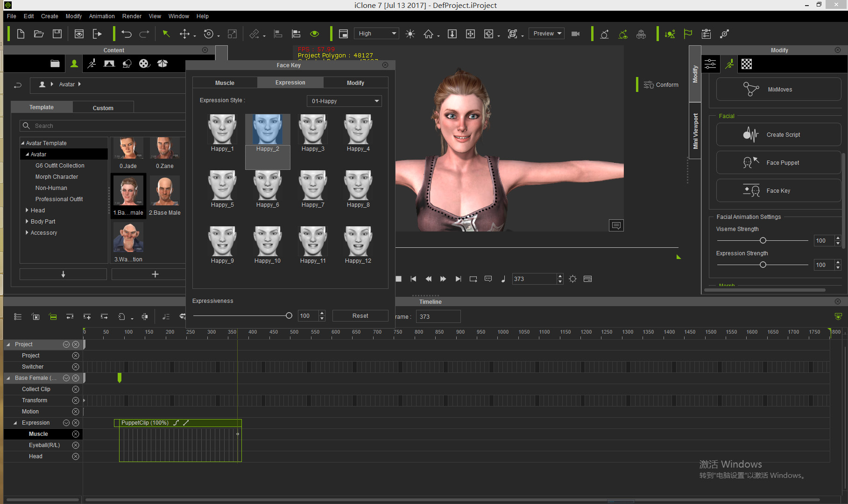Close the Motion track toggle
Image resolution: width=848 pixels, height=504 pixels.
[x=76, y=412]
